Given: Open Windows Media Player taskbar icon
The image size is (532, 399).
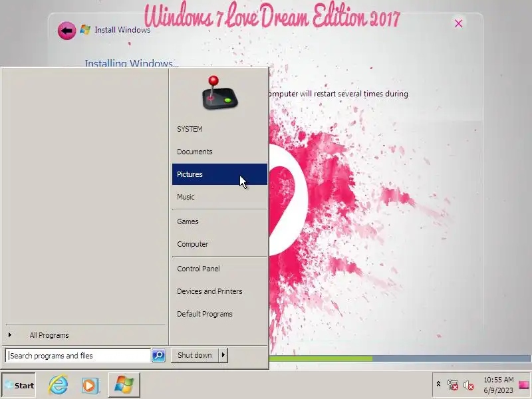Looking at the screenshot, I should coord(90,386).
